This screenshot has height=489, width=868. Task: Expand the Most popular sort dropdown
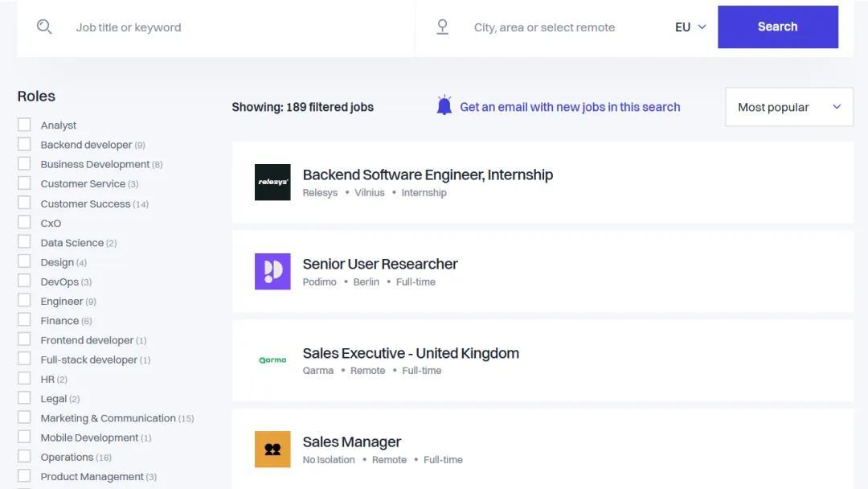coord(788,107)
